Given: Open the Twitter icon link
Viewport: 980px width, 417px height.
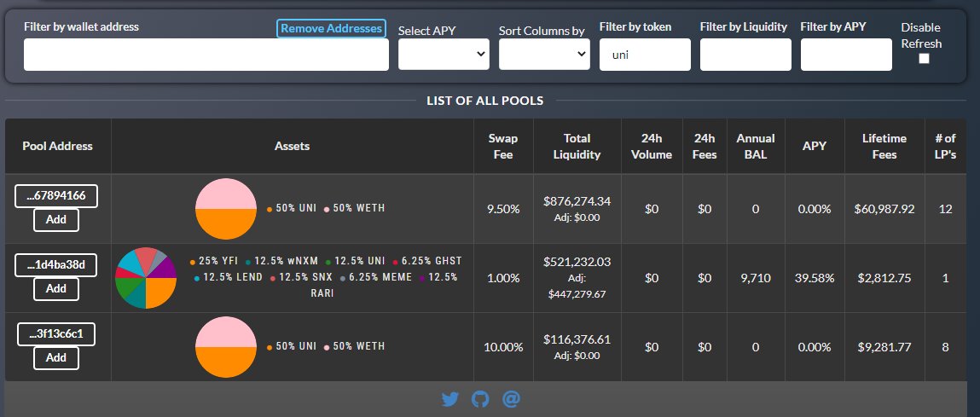Looking at the screenshot, I should click(x=450, y=399).
